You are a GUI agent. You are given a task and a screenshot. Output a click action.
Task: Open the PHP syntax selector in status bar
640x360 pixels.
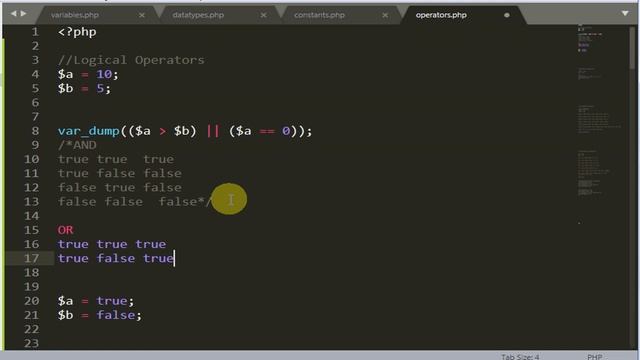pyautogui.click(x=595, y=356)
